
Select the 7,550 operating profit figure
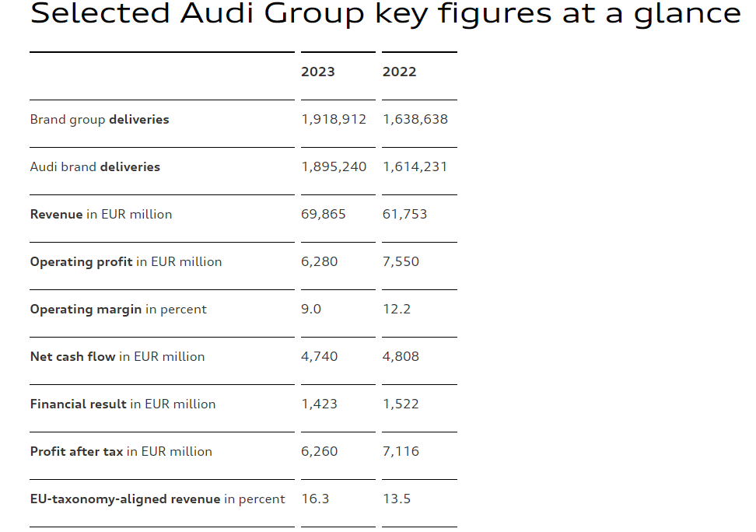tap(401, 261)
